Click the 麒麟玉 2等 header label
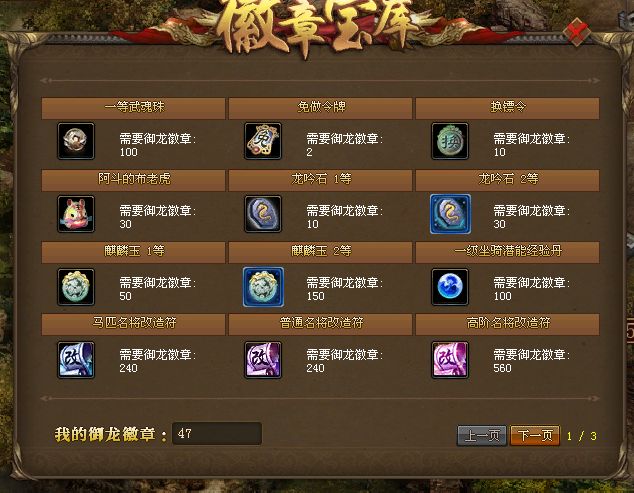 coord(321,251)
